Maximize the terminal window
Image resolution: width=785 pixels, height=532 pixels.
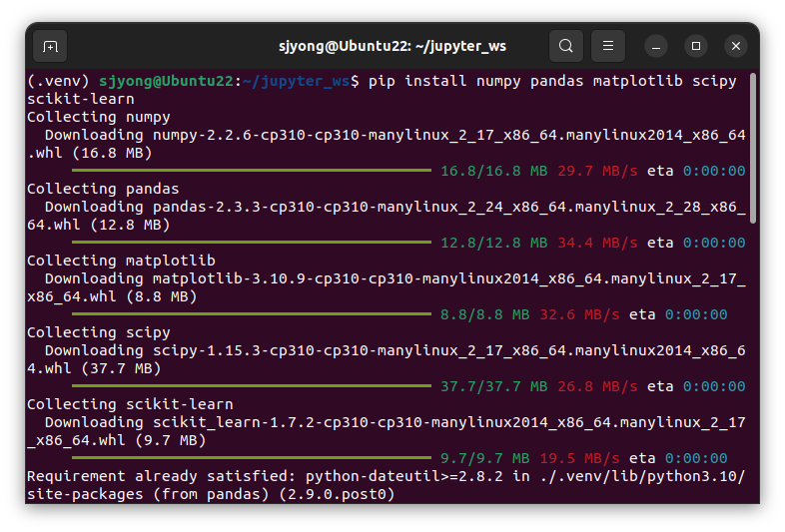(696, 47)
